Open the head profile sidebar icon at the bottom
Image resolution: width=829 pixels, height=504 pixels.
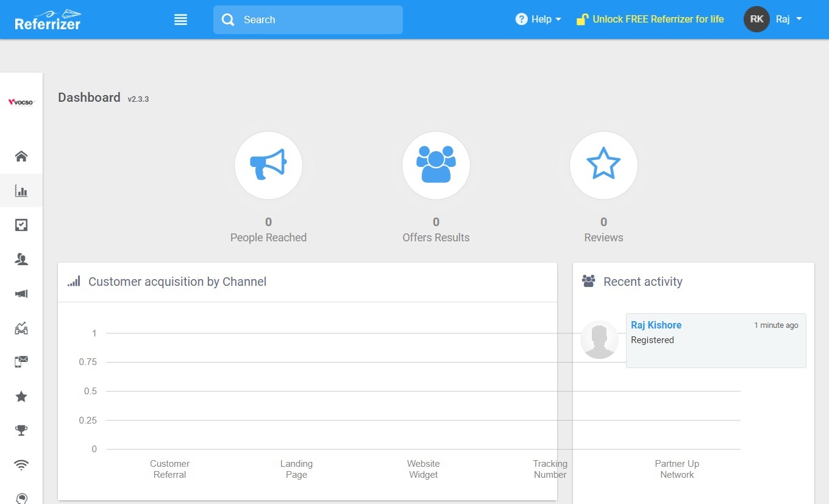(21, 498)
